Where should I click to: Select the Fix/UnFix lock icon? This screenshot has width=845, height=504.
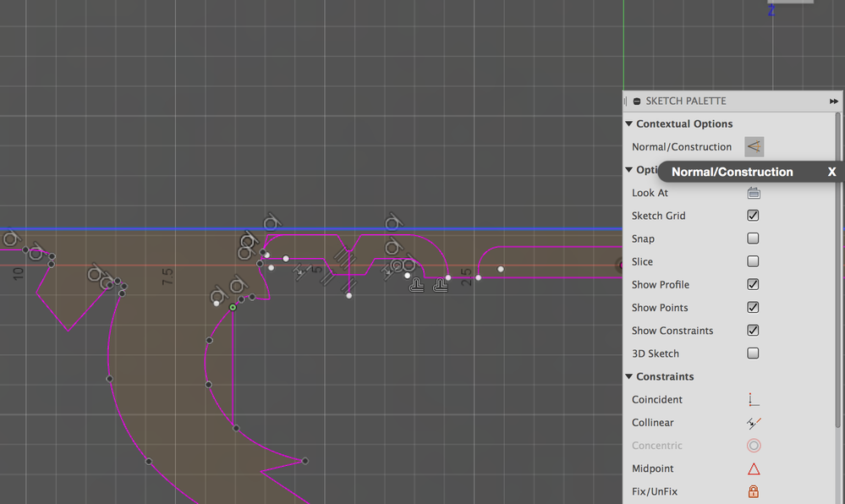754,491
